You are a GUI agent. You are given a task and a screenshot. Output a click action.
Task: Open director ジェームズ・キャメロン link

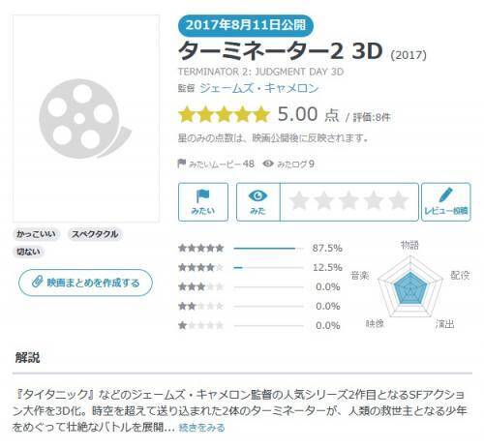[x=259, y=88]
